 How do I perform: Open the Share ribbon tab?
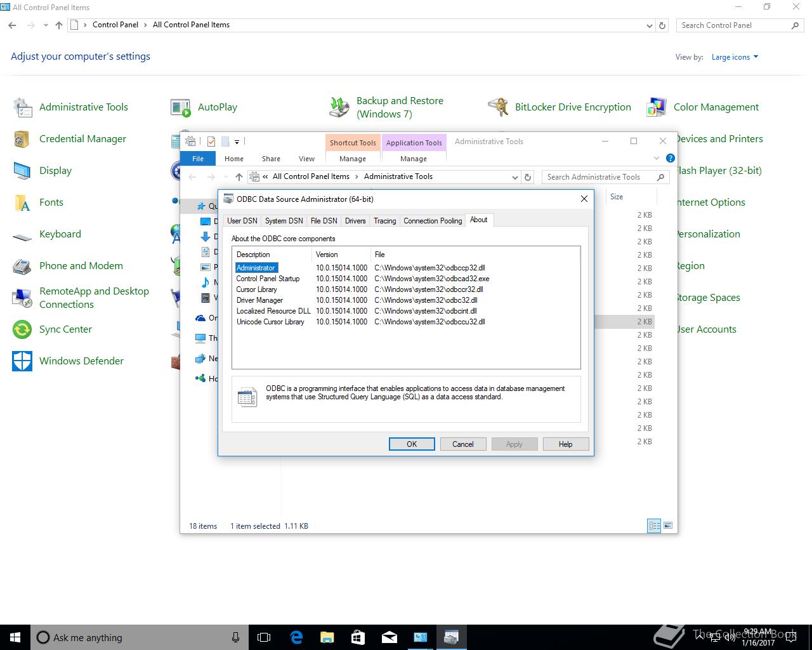pos(271,159)
